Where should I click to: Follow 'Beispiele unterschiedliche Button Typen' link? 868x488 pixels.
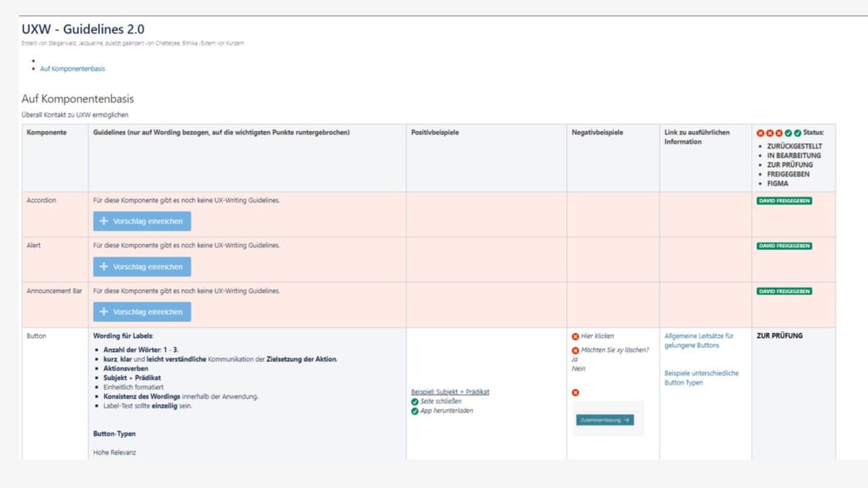pos(701,377)
